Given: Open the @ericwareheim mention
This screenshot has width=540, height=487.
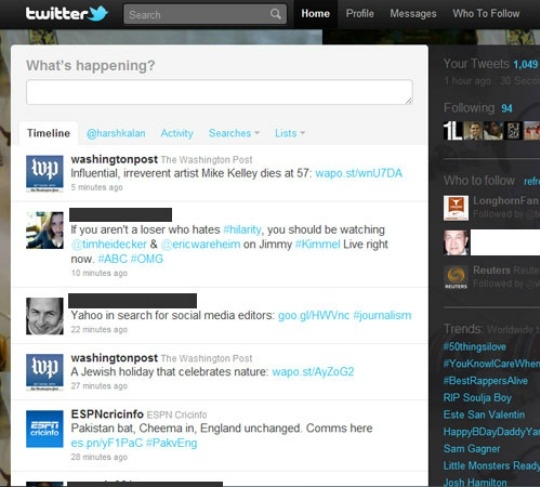Looking at the screenshot, I should (x=200, y=244).
